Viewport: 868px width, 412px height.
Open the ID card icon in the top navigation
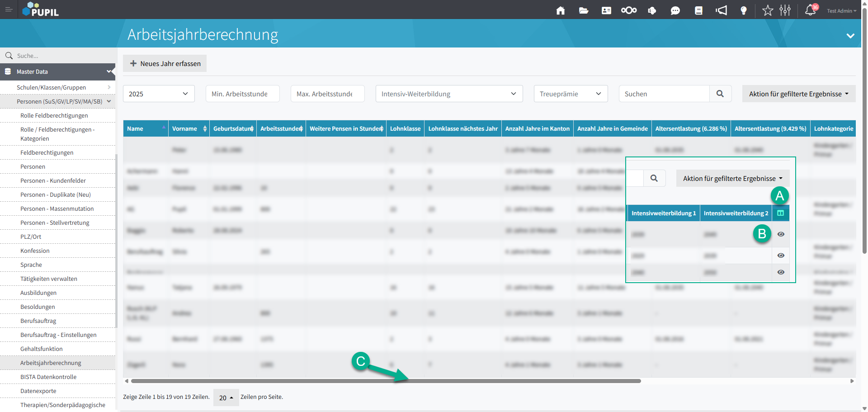pos(606,10)
